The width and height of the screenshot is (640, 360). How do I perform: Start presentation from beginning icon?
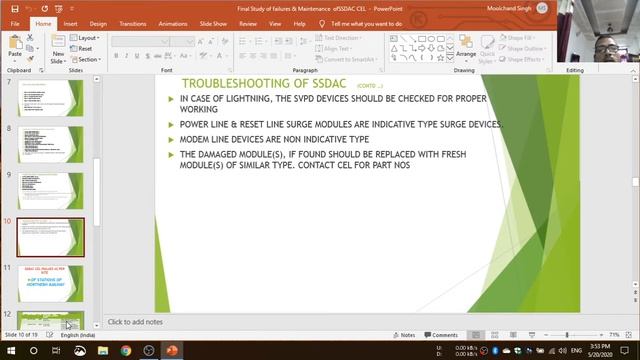tap(59, 9)
